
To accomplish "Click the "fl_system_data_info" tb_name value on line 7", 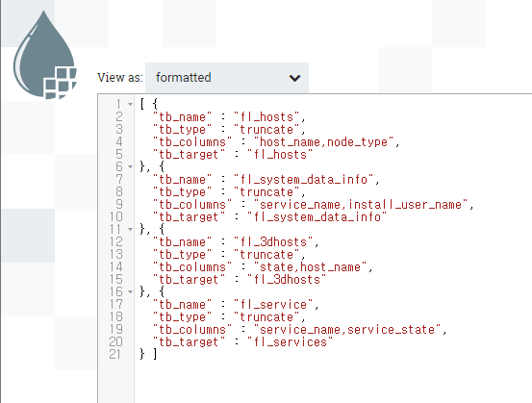I will click(304, 180).
